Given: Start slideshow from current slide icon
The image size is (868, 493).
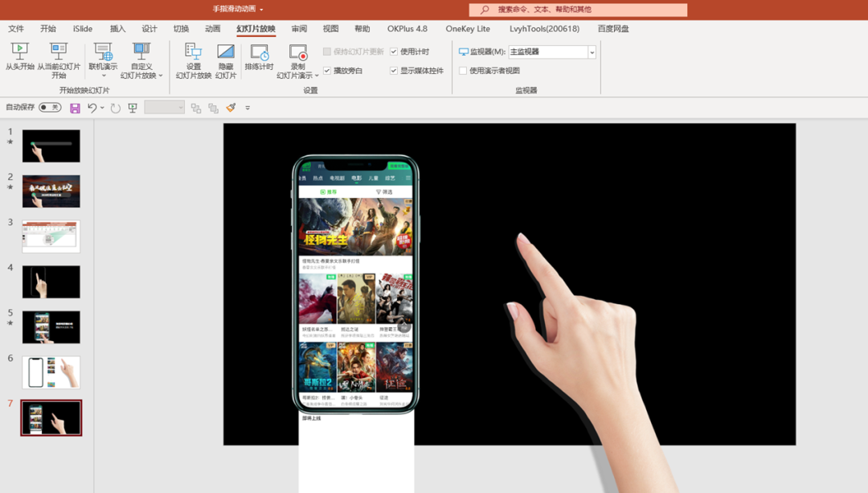Looking at the screenshot, I should click(58, 51).
